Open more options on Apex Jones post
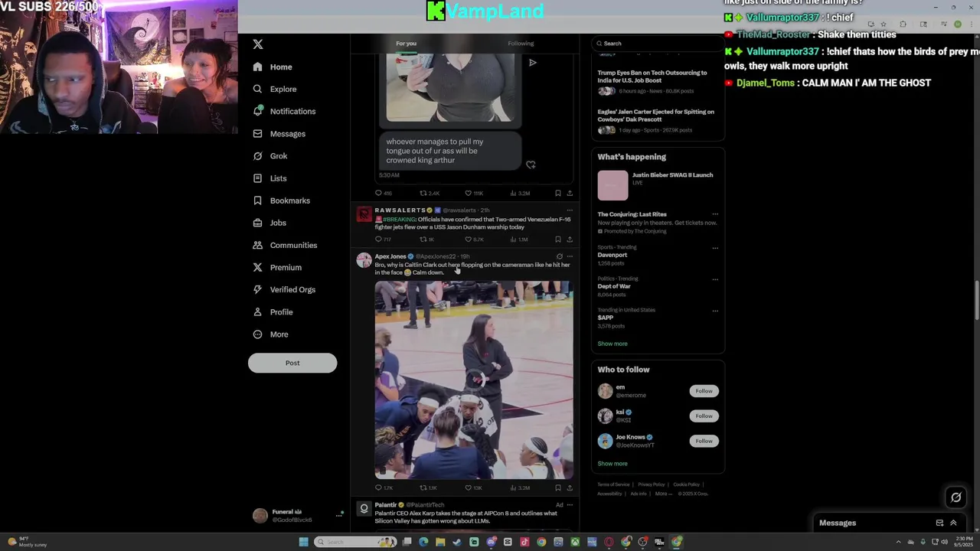This screenshot has height=551, width=980. (570, 256)
